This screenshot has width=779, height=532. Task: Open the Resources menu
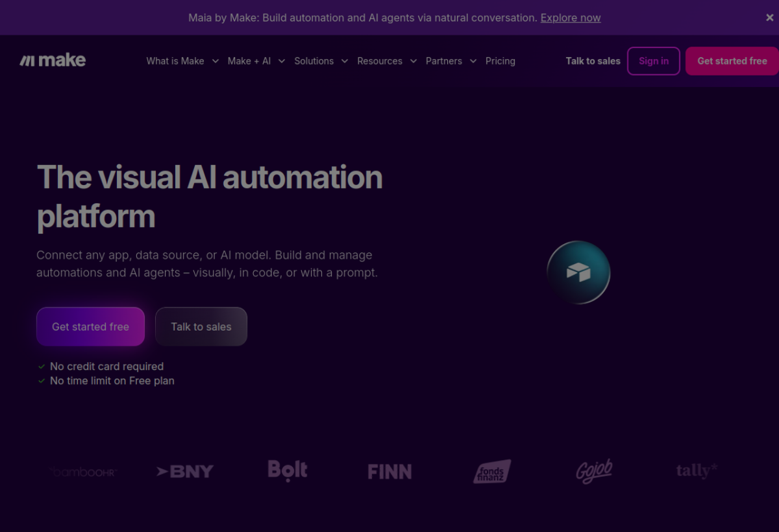pos(380,61)
